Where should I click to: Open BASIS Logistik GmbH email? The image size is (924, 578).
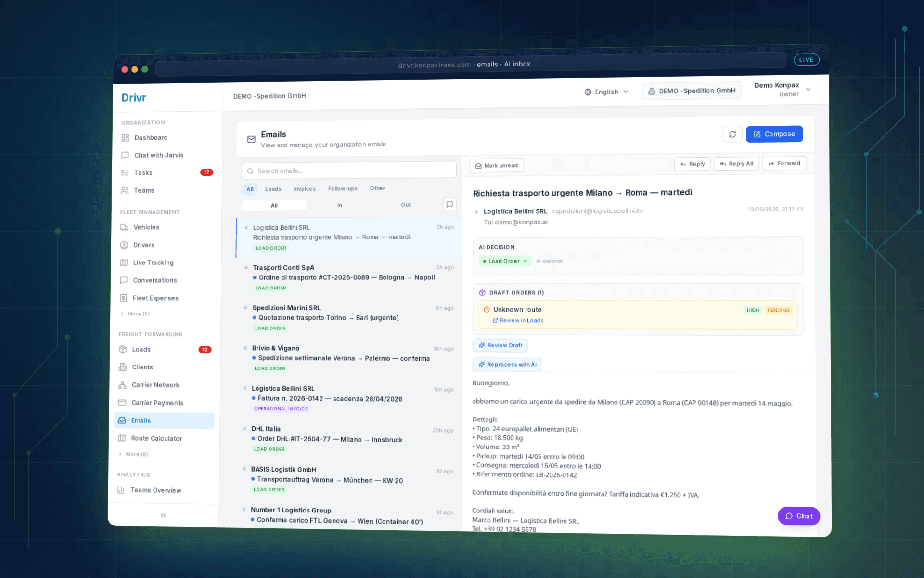(346, 480)
